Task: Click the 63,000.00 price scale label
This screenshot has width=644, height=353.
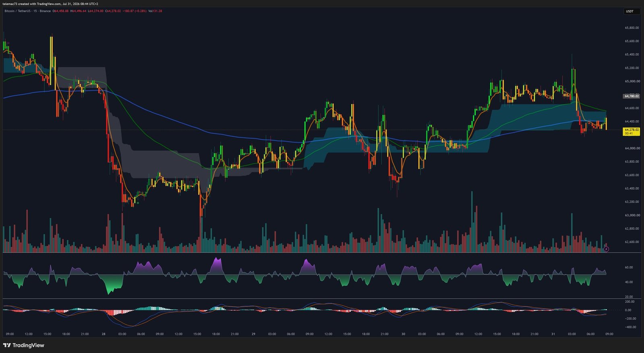Action: (632, 215)
